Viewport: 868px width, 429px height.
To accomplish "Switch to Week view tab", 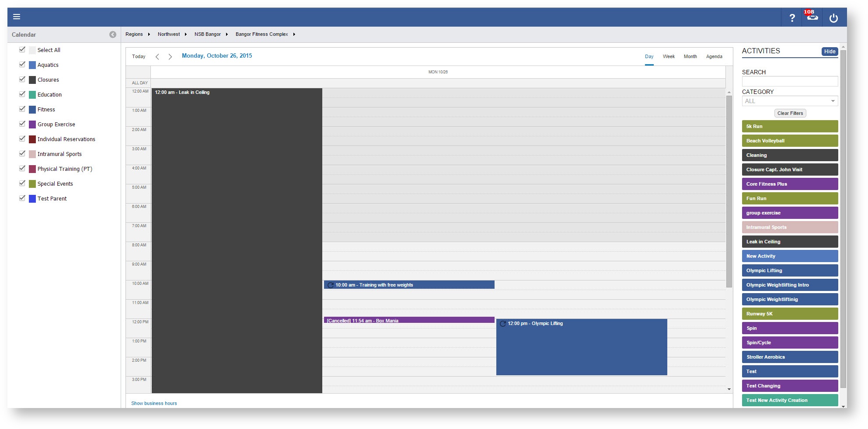I will click(x=668, y=57).
